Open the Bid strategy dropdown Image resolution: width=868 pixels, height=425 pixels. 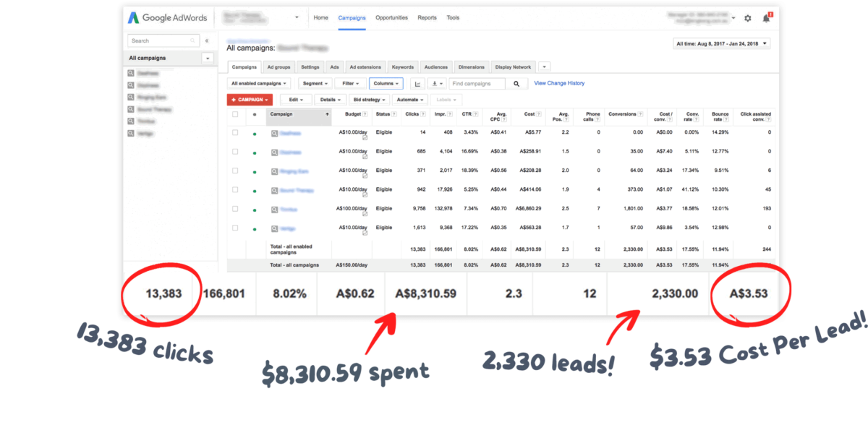click(370, 100)
